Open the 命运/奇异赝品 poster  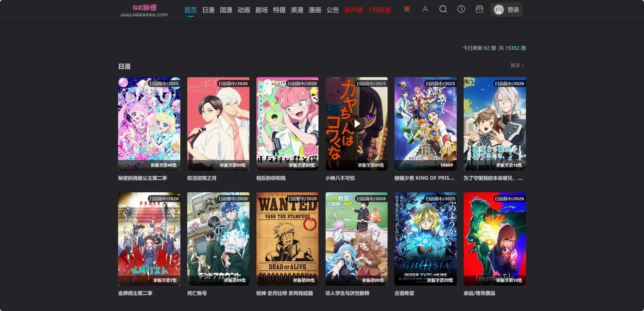tap(495, 239)
